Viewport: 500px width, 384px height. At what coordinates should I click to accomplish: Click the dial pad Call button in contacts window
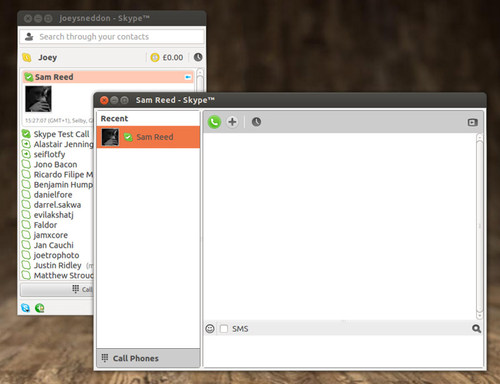tap(57, 289)
